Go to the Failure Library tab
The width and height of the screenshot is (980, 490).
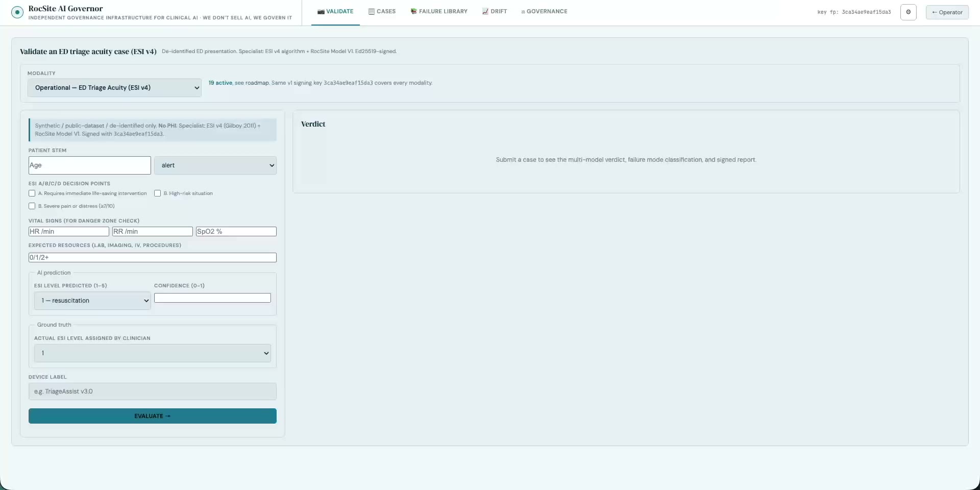pyautogui.click(x=439, y=11)
